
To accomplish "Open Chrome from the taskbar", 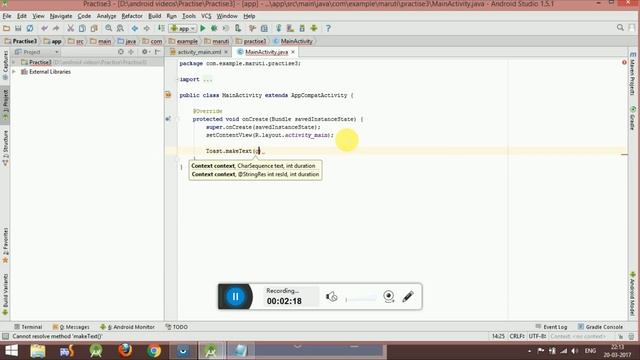I will tap(154, 351).
